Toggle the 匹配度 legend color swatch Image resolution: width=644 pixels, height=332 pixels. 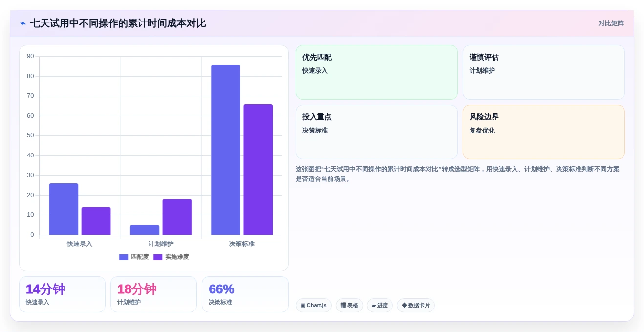(124, 257)
